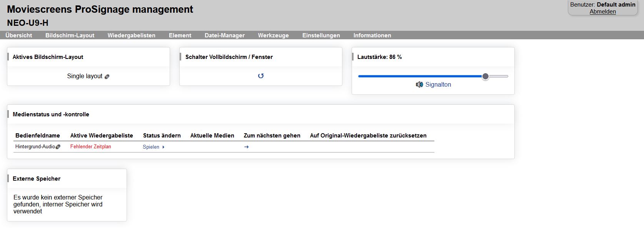Screen dimensions: 644x228
Task: Click the link icon beside Single layout
Action: tap(107, 77)
